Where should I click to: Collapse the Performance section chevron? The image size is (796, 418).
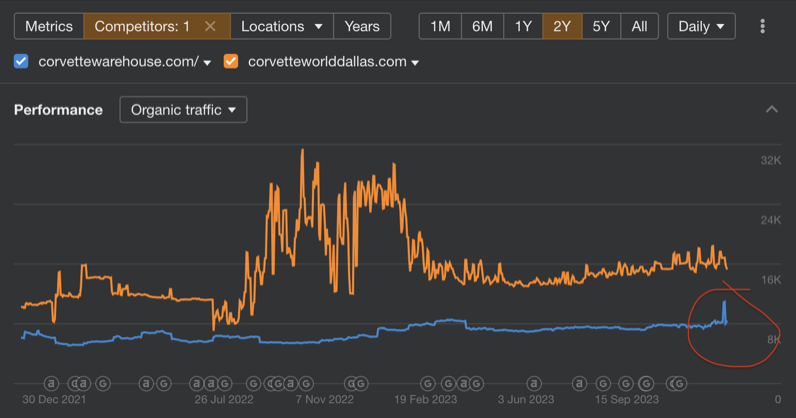772,109
